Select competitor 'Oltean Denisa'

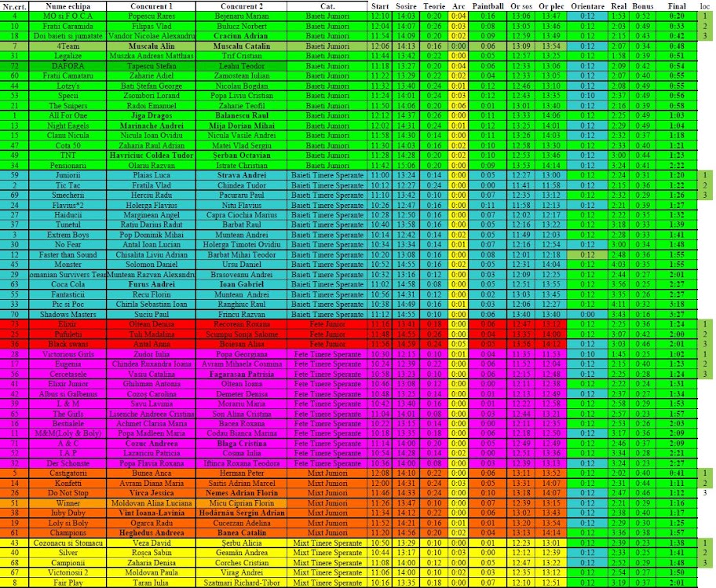(152, 324)
